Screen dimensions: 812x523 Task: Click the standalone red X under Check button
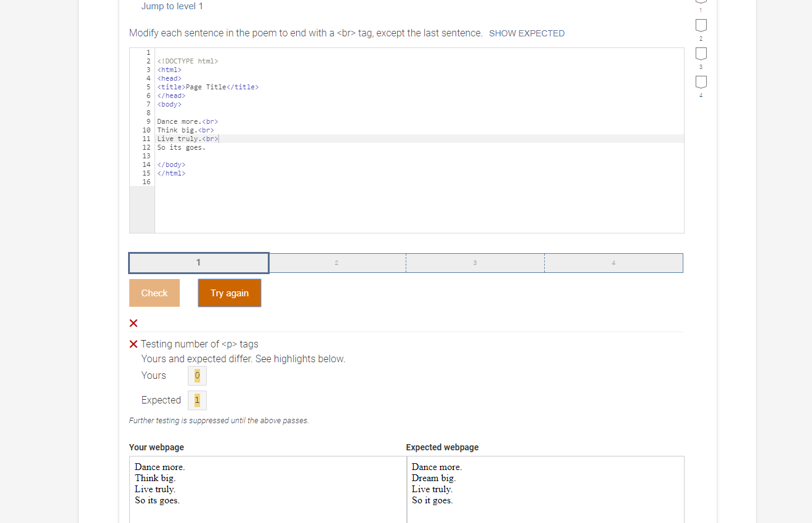pos(134,323)
